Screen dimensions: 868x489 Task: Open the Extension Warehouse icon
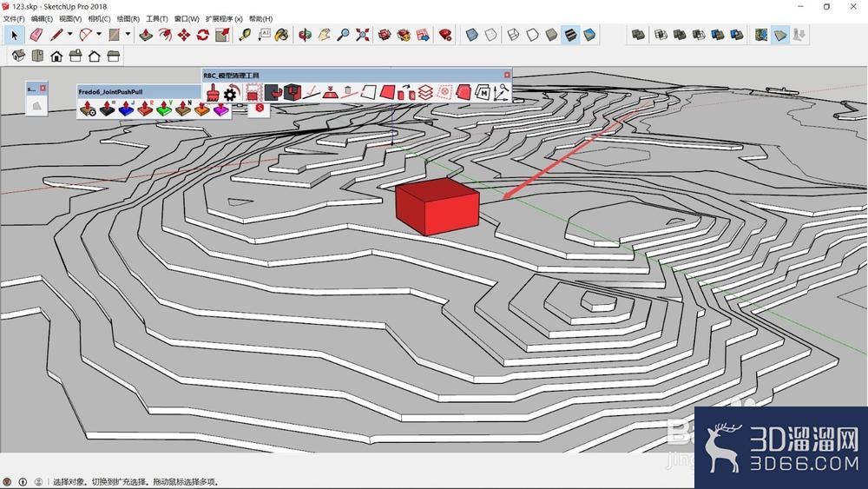tap(404, 35)
